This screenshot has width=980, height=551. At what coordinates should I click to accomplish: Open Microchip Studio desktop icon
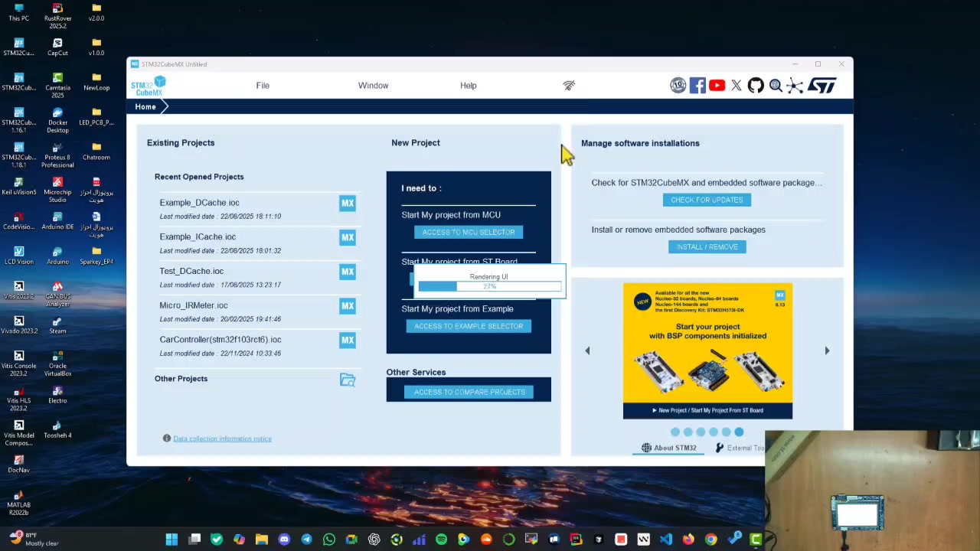(x=57, y=191)
